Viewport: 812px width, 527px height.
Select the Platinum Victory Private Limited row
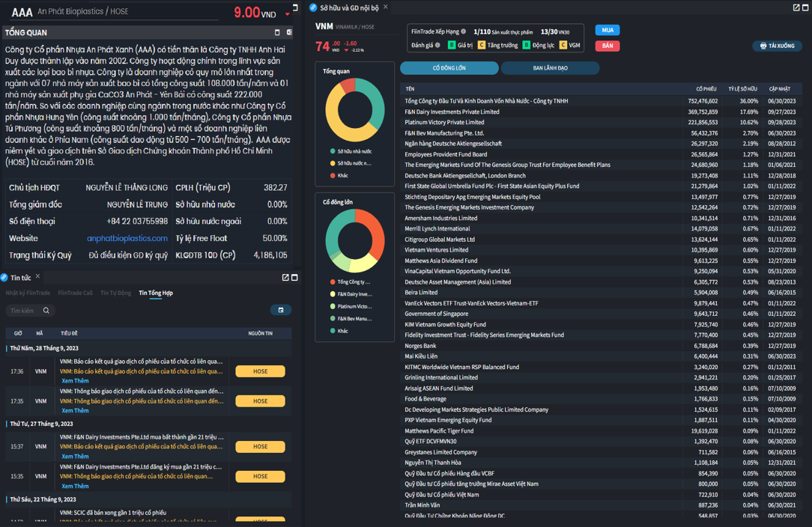pyautogui.click(x=601, y=122)
